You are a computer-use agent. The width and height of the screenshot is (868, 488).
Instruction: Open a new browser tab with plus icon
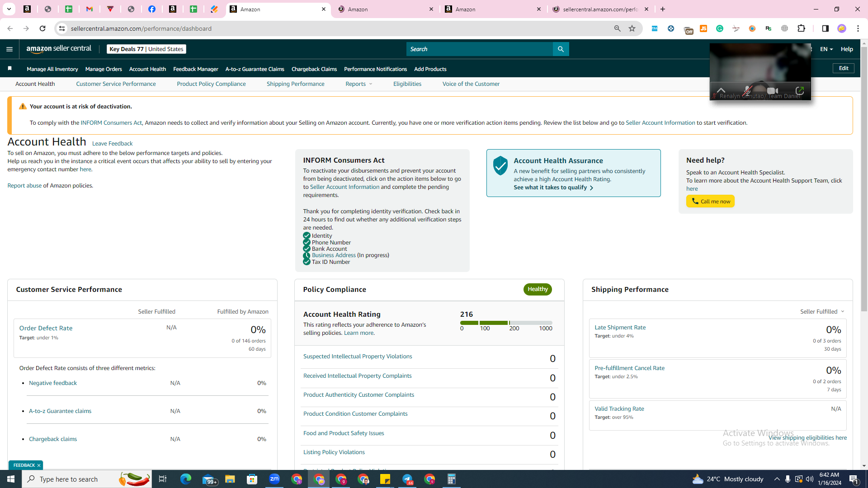(663, 9)
